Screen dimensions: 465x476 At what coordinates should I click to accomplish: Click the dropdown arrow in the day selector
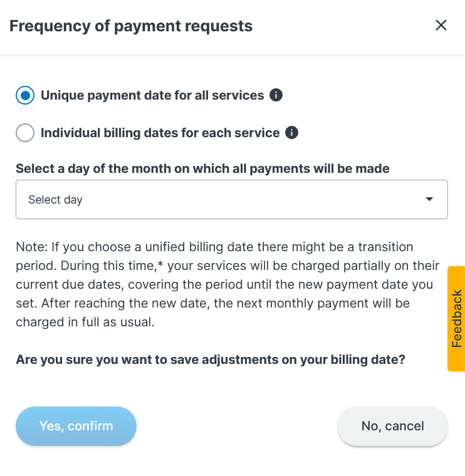point(429,199)
